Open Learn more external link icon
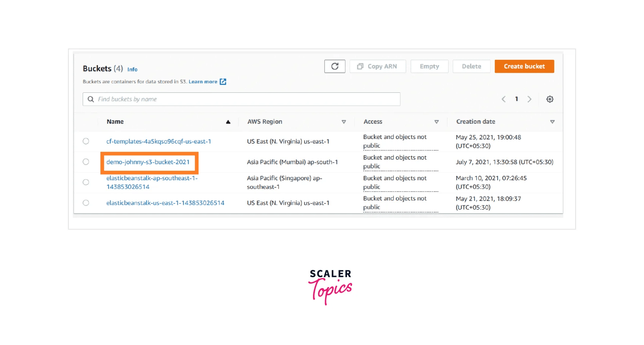644x345 pixels. pos(223,81)
